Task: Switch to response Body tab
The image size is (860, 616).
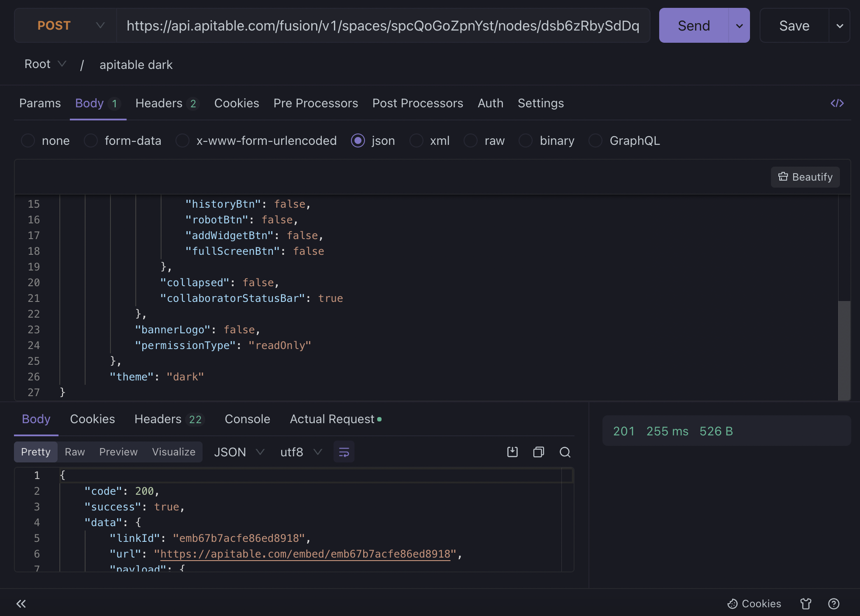Action: tap(36, 419)
